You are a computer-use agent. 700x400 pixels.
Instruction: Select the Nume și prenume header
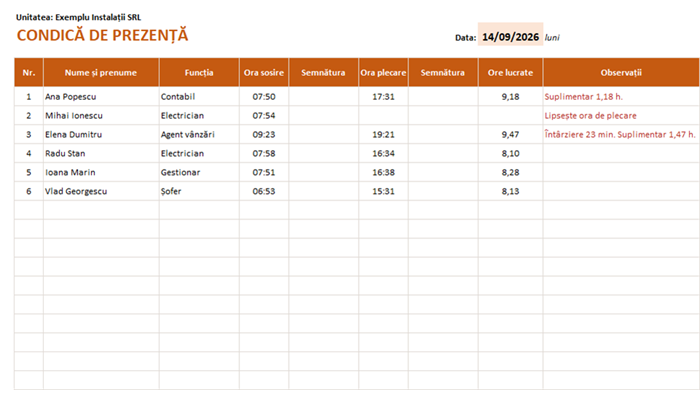point(101,72)
